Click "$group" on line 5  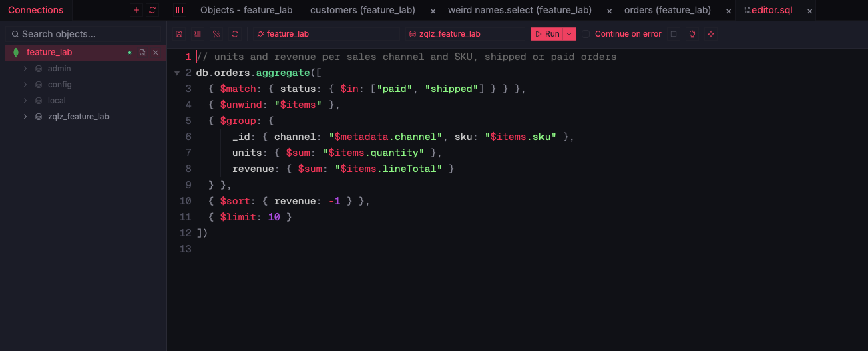point(238,121)
